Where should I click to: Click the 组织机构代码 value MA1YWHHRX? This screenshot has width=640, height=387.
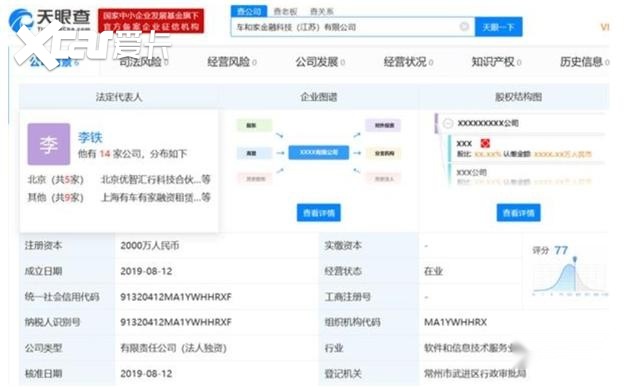pyautogui.click(x=456, y=322)
